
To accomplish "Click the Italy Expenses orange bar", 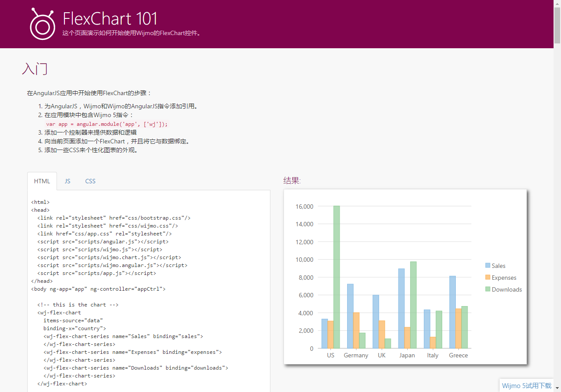I will pos(433,343).
